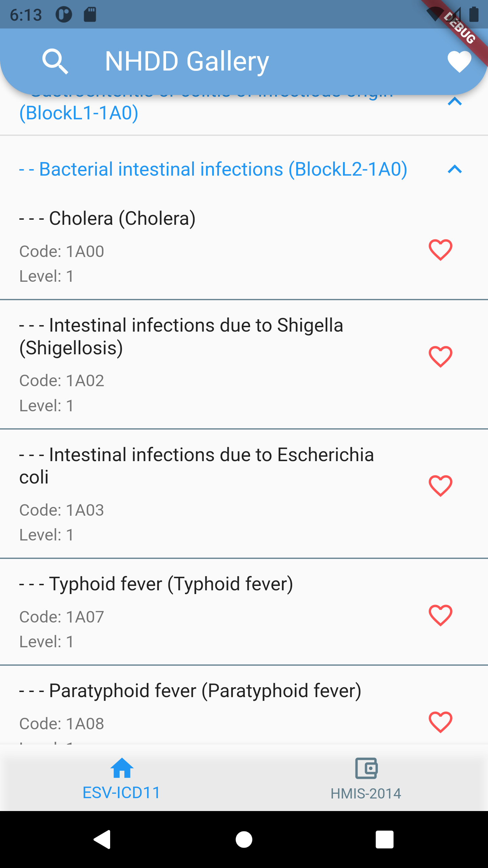Open Typhoid fever entry title

156,584
